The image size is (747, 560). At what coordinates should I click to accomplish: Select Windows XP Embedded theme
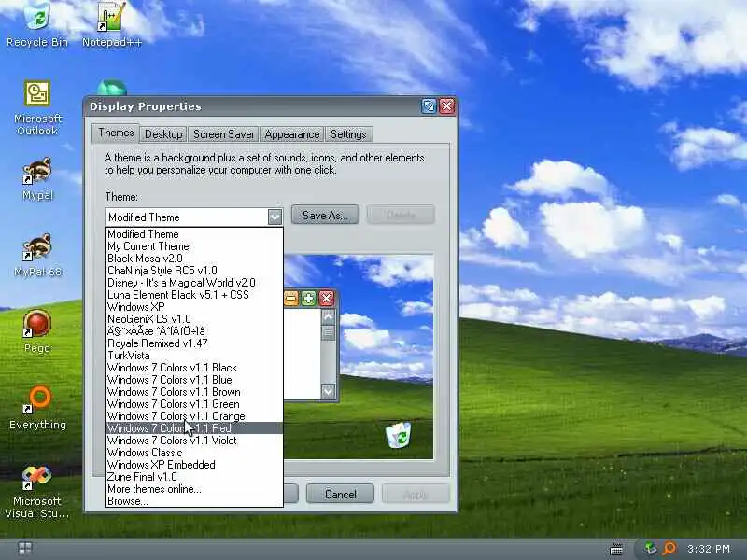pyautogui.click(x=194, y=465)
